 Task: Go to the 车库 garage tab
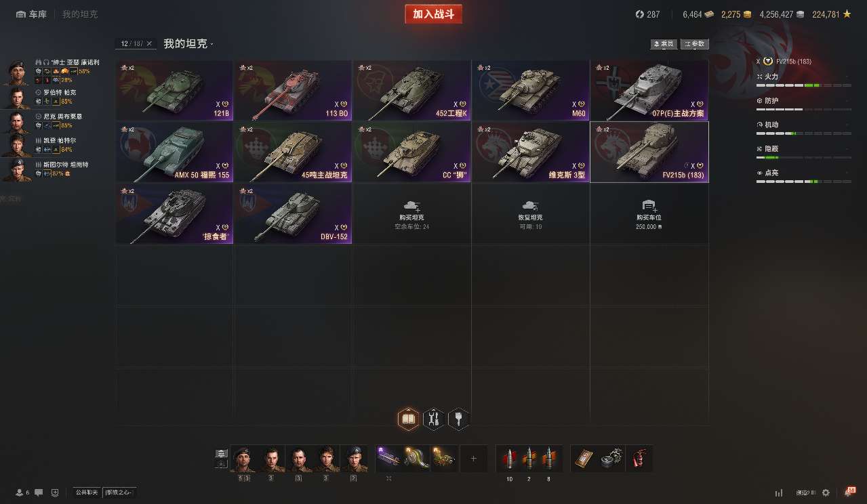[x=32, y=14]
